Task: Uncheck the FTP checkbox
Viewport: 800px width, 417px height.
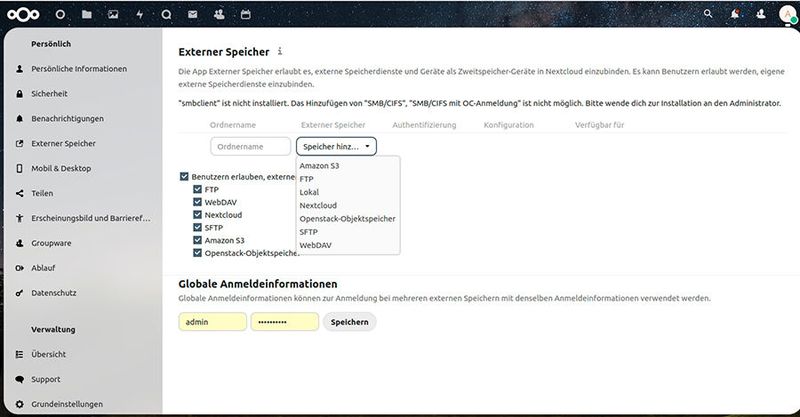Action: pyautogui.click(x=197, y=189)
